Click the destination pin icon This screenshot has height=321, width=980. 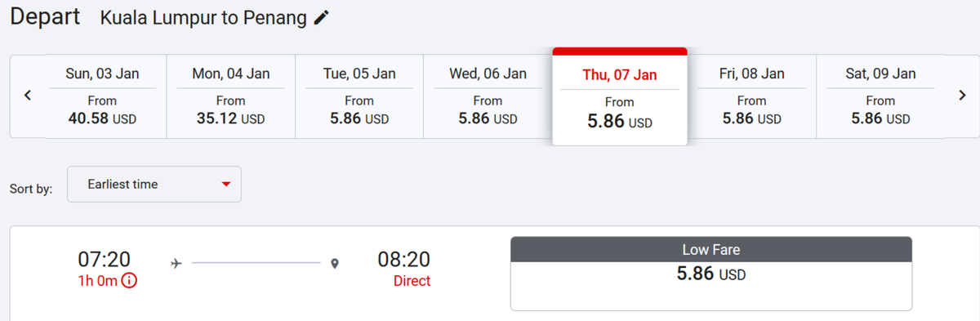click(334, 263)
